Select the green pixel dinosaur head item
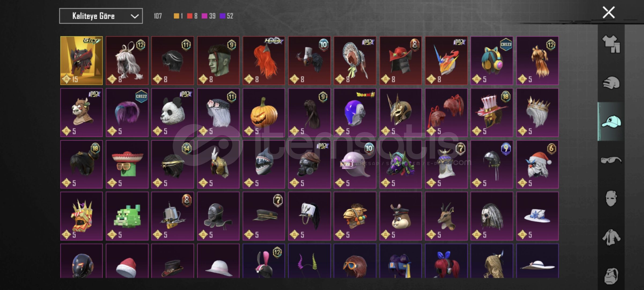Image resolution: width=644 pixels, height=290 pixels. (x=127, y=216)
